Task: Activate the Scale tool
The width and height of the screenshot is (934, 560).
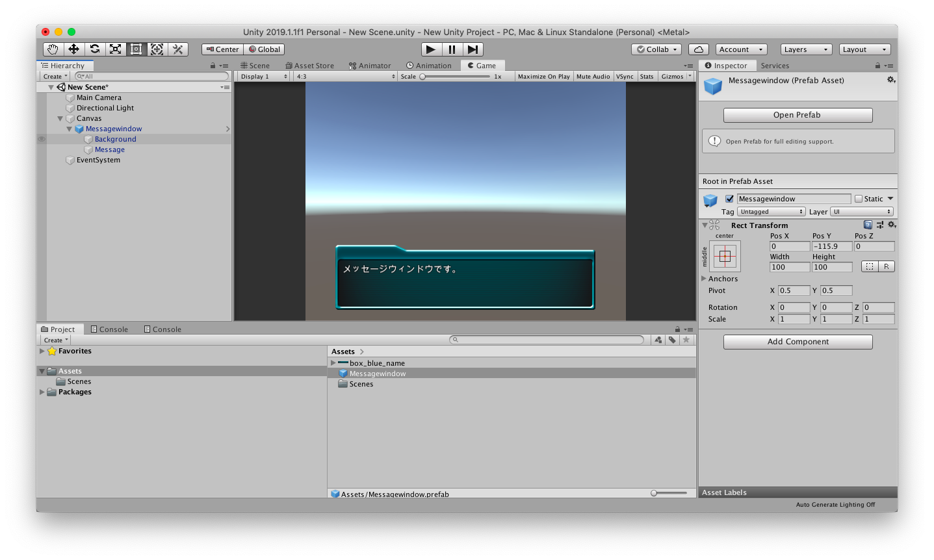Action: 115,49
